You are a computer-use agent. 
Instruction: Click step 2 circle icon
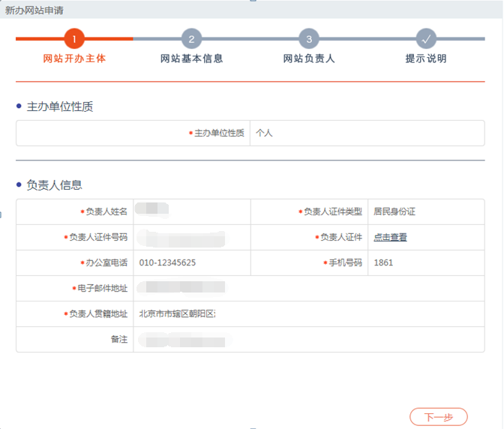pos(192,39)
